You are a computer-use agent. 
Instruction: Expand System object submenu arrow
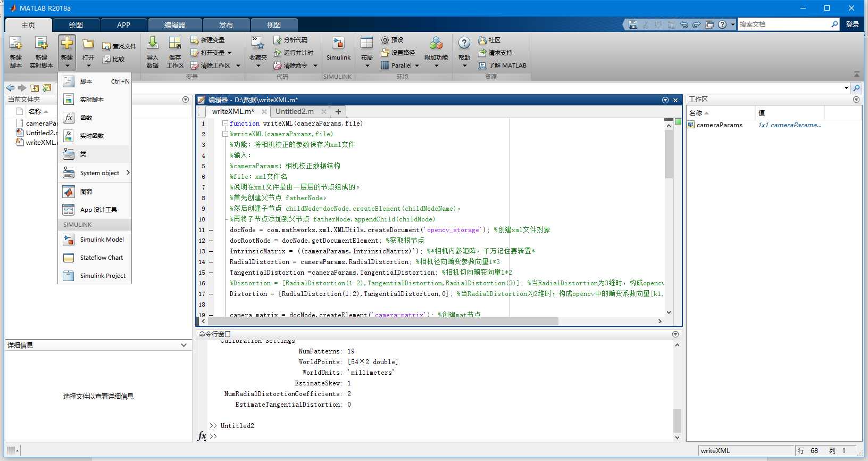tap(128, 172)
